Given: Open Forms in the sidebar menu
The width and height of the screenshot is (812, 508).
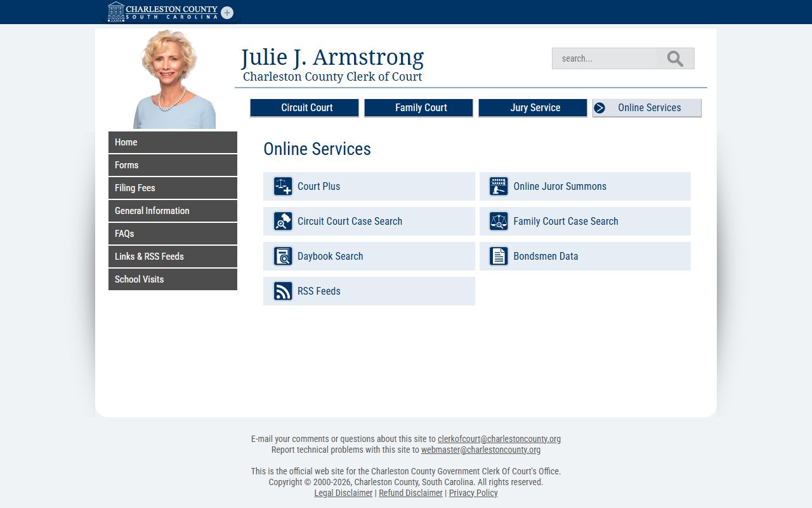Looking at the screenshot, I should (173, 165).
